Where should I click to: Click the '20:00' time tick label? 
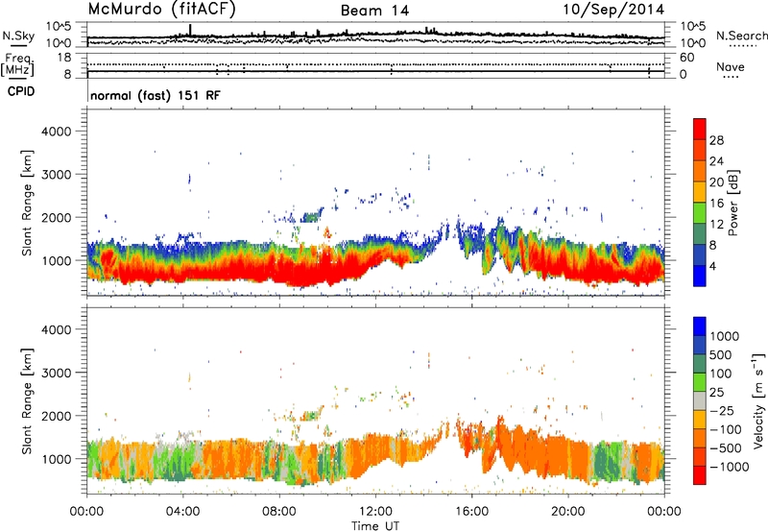tap(567, 512)
